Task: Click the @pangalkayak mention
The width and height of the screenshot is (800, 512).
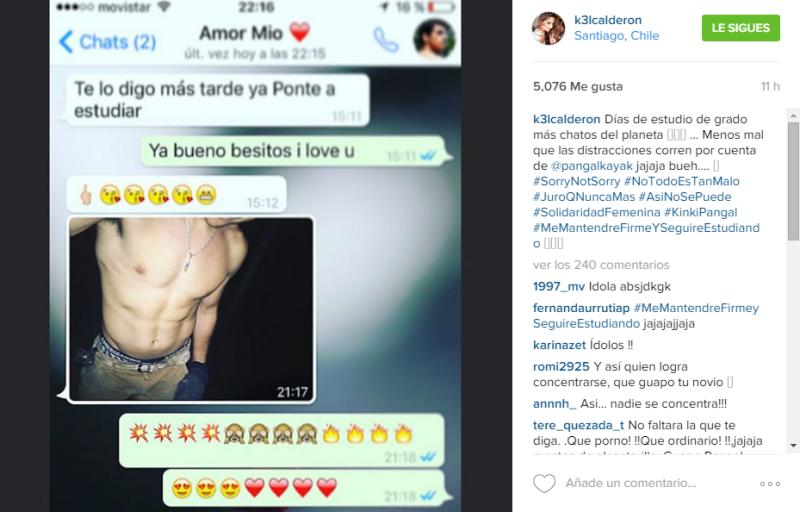Action: point(591,166)
